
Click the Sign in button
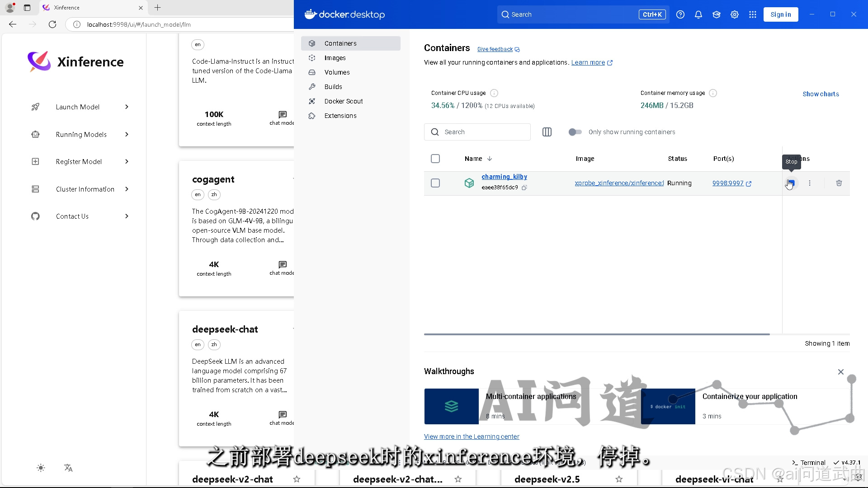tap(780, 14)
